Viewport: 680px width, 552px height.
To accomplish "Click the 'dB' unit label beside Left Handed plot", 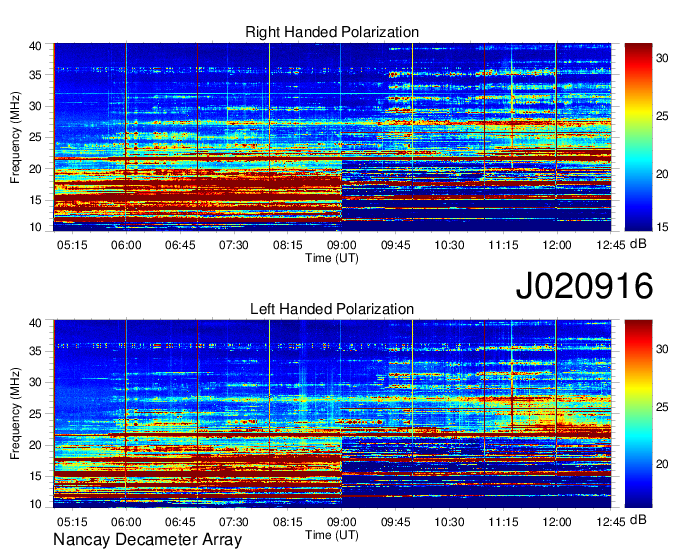I will point(638,520).
